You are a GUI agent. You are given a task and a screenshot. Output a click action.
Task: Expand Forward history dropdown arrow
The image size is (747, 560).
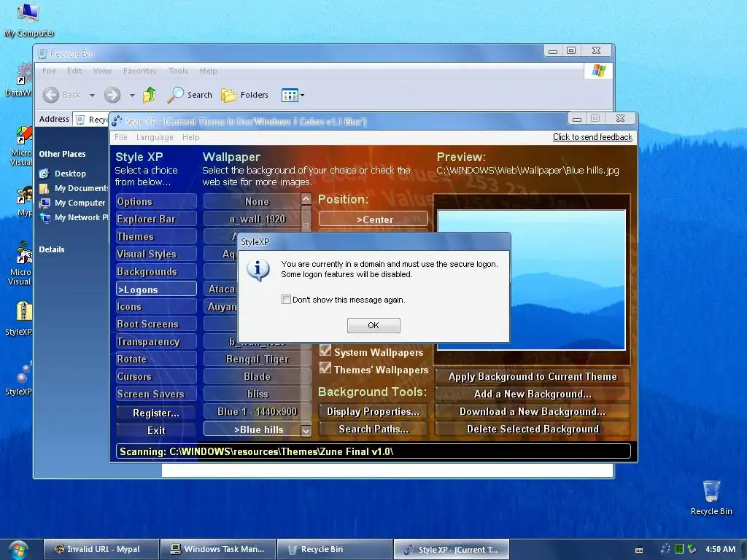point(132,96)
